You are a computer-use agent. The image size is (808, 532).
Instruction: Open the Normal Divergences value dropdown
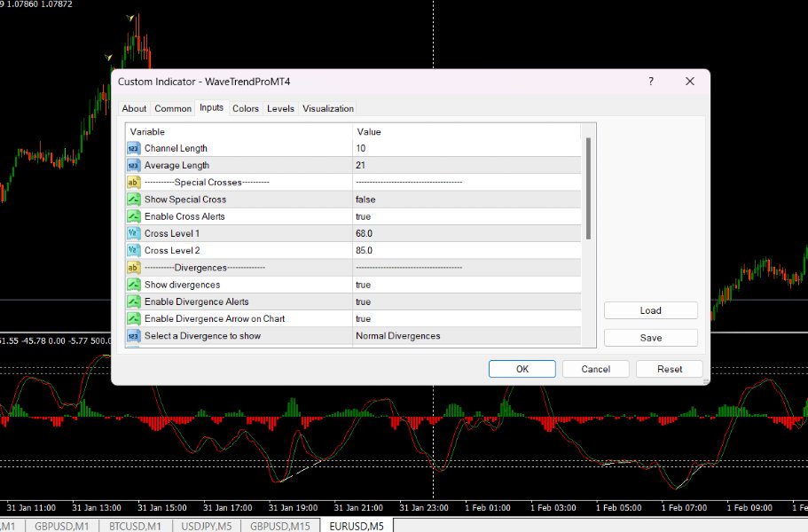coord(467,336)
